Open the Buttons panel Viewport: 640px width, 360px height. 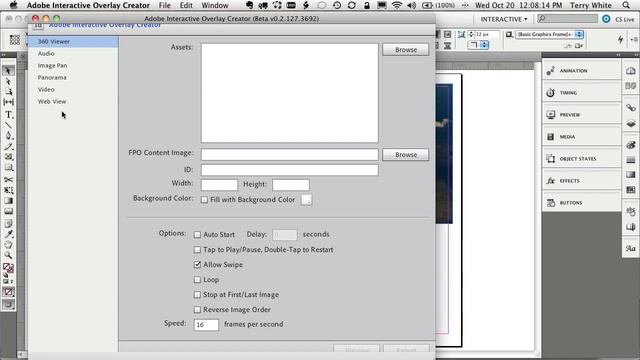point(581,202)
